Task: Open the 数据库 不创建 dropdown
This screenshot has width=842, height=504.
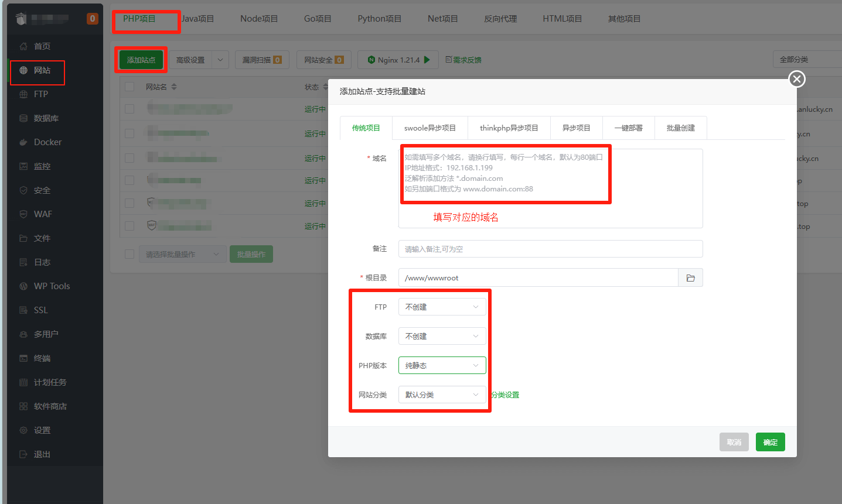Action: 442,336
